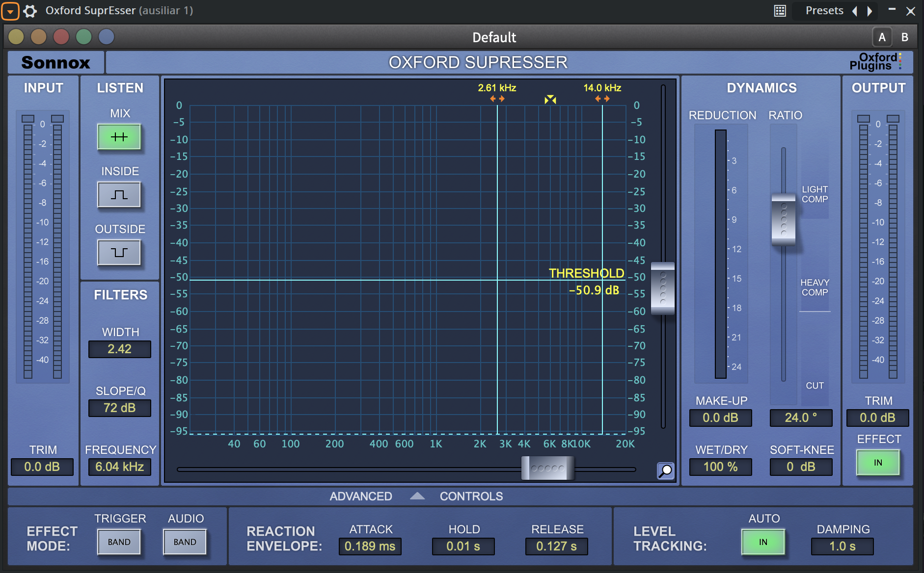The width and height of the screenshot is (924, 573).
Task: Go to the next preset arrow
Action: [870, 11]
